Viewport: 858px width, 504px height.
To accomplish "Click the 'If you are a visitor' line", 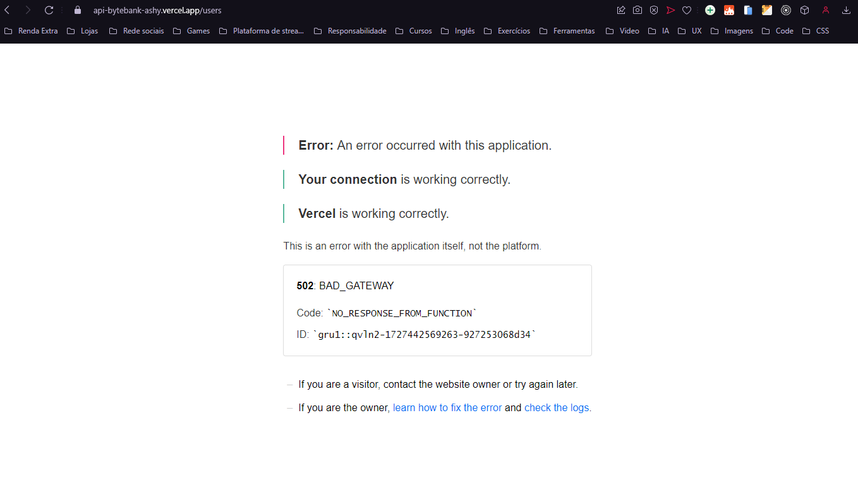I will [438, 384].
